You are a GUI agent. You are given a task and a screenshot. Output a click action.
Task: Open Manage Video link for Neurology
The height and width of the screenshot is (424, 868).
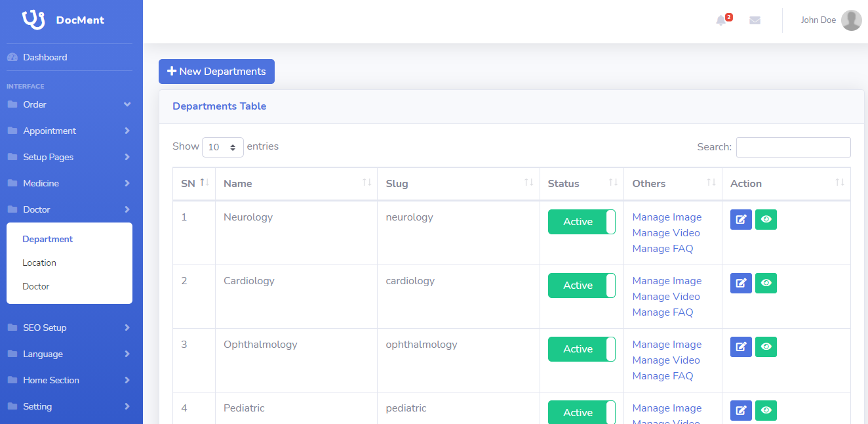pyautogui.click(x=666, y=233)
